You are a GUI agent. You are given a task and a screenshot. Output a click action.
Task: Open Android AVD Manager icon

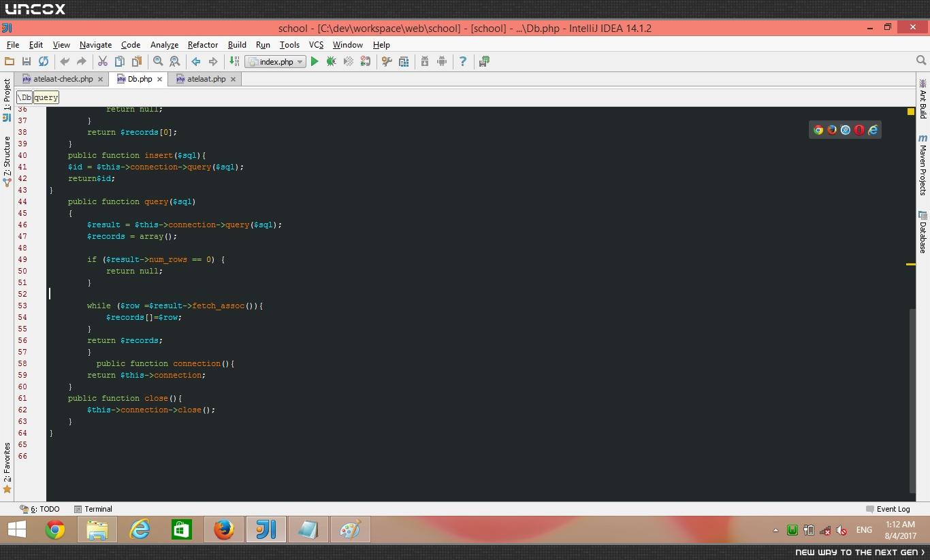[x=442, y=61]
